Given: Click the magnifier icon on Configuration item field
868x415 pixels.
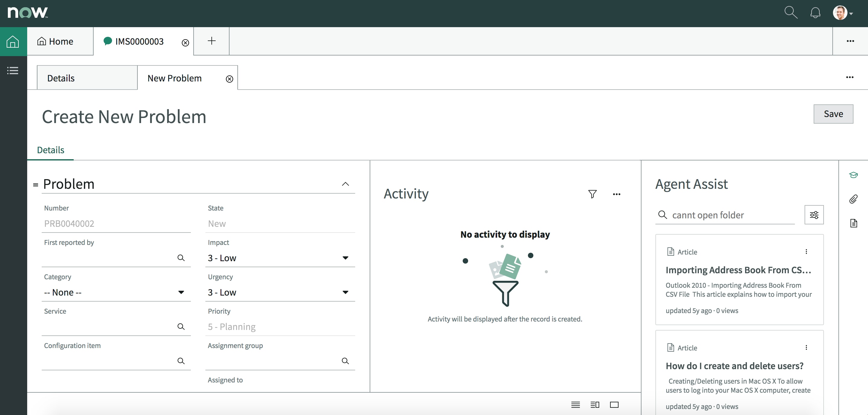Looking at the screenshot, I should (x=181, y=361).
